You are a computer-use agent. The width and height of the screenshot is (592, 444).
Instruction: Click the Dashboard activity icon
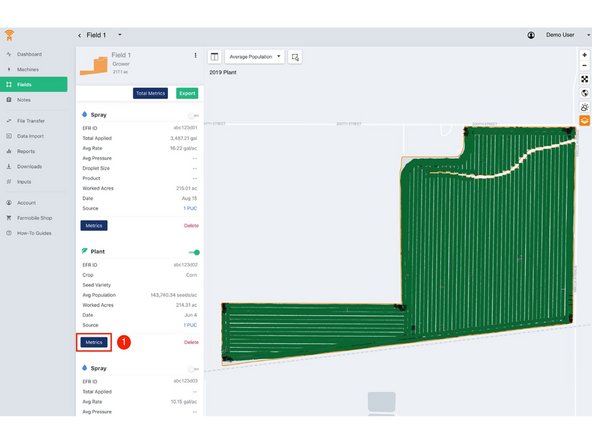9,54
